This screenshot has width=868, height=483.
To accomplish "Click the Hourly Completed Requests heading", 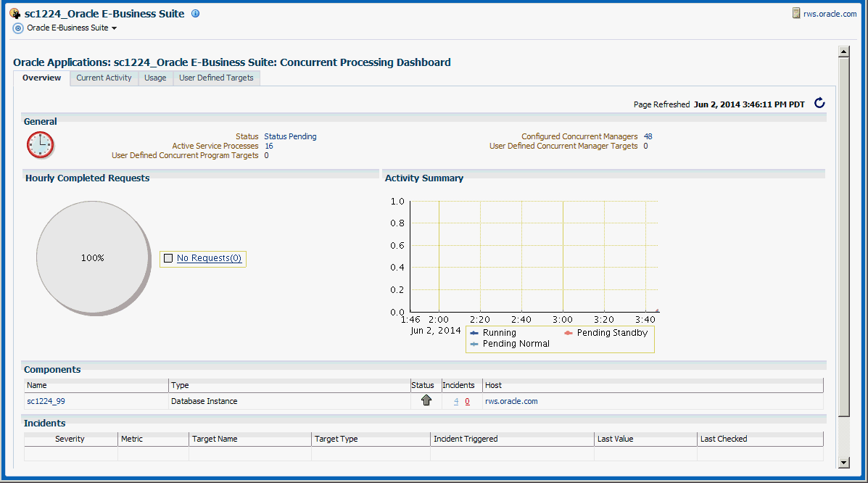I will [88, 178].
